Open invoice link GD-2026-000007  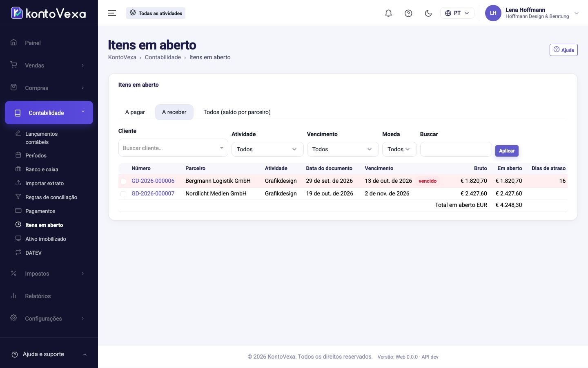[153, 193]
